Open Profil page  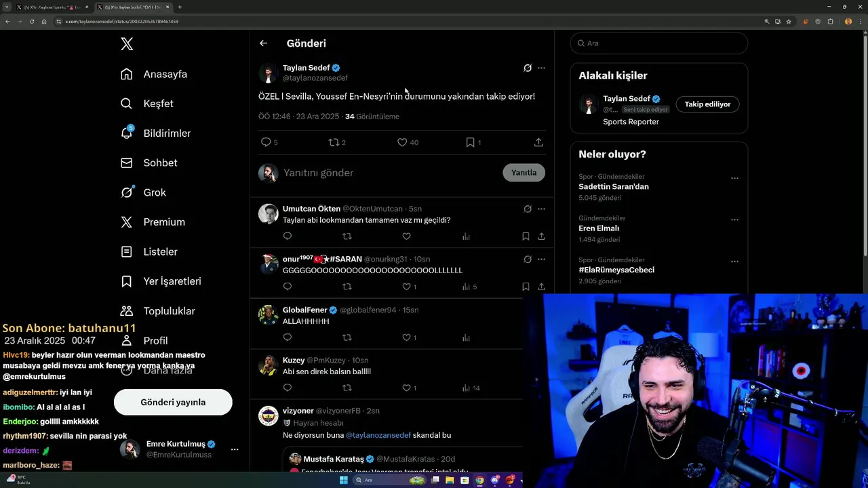click(144, 340)
